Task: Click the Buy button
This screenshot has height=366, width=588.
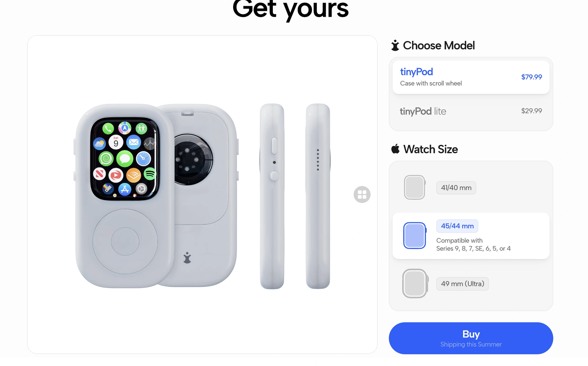Action: click(x=471, y=338)
